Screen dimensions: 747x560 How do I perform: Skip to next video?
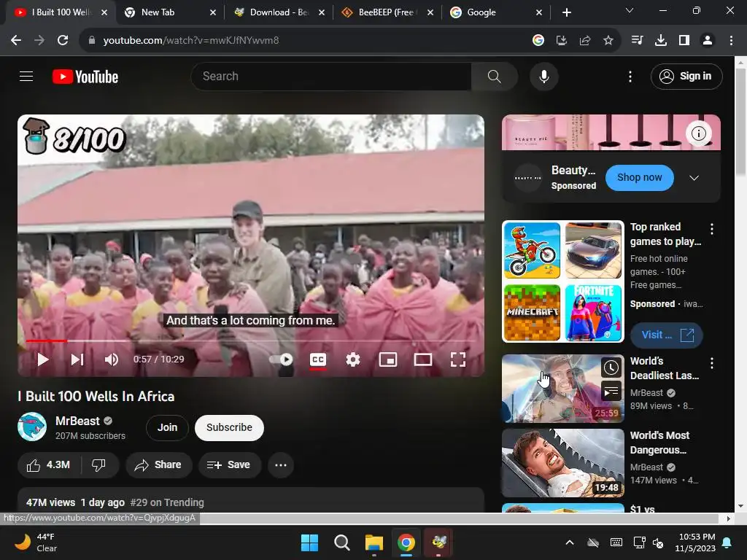pos(77,359)
